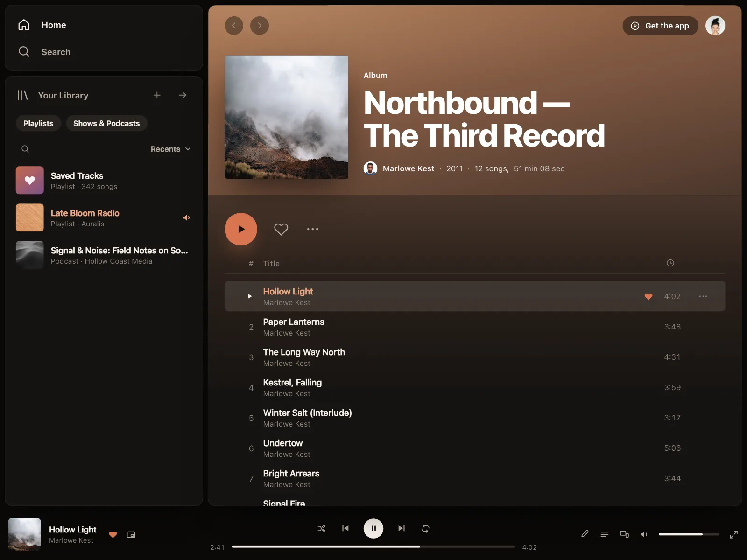Open the play queue
Screen dimensions: 747x560
[x=605, y=534]
